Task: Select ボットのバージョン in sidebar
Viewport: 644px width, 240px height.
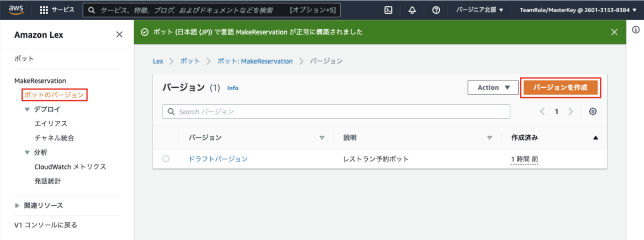Action: point(54,95)
